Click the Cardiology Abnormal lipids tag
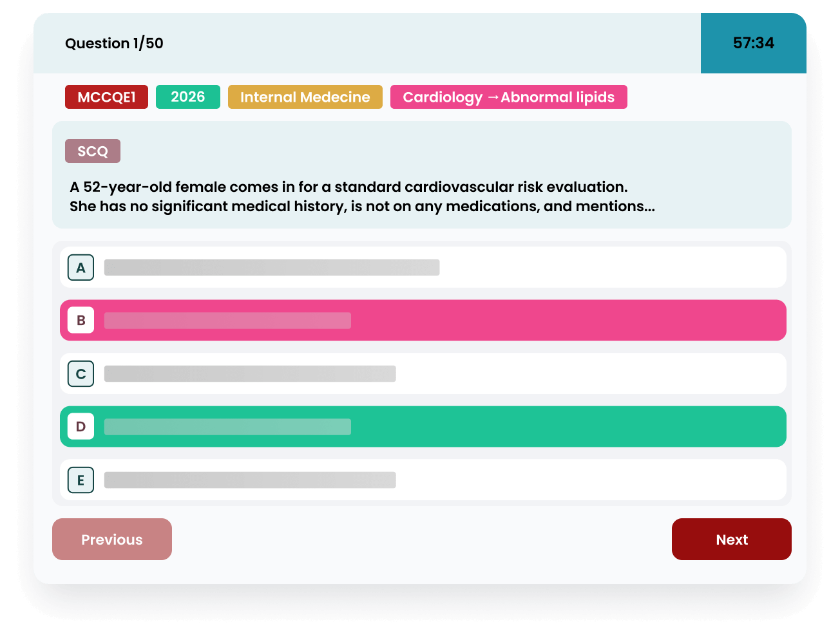840x638 pixels. (508, 97)
